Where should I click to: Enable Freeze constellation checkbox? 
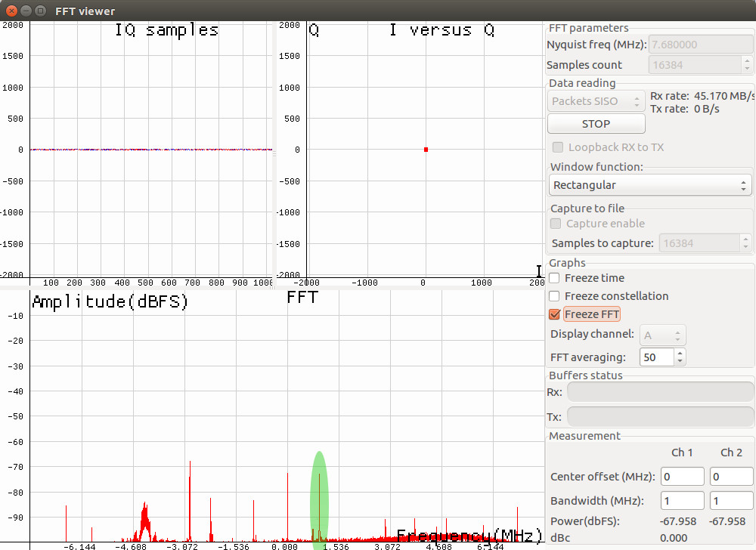point(554,295)
